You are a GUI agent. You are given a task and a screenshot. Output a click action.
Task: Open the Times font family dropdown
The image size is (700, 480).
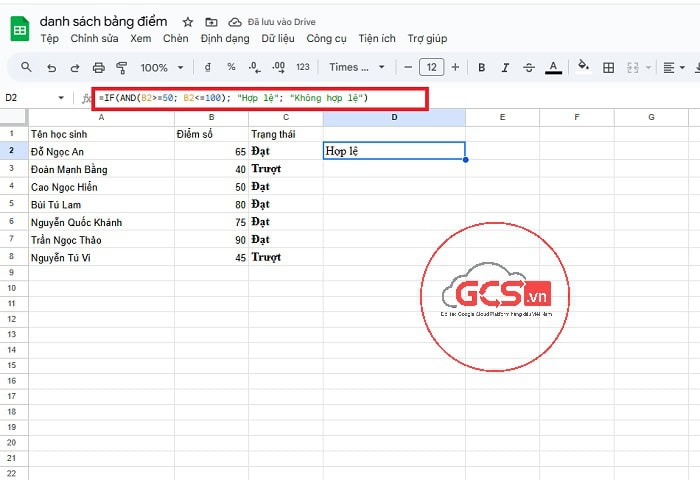point(356,68)
